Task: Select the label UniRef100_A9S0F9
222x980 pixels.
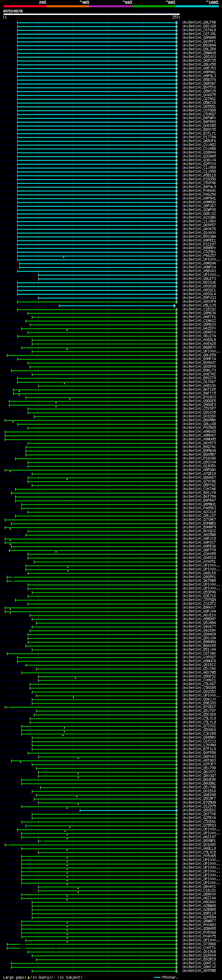Action: pos(199,301)
